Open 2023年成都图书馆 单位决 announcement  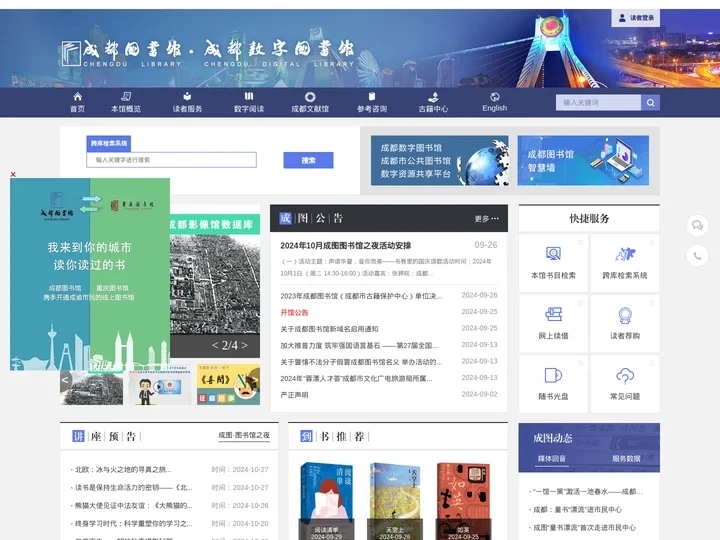pos(361,296)
